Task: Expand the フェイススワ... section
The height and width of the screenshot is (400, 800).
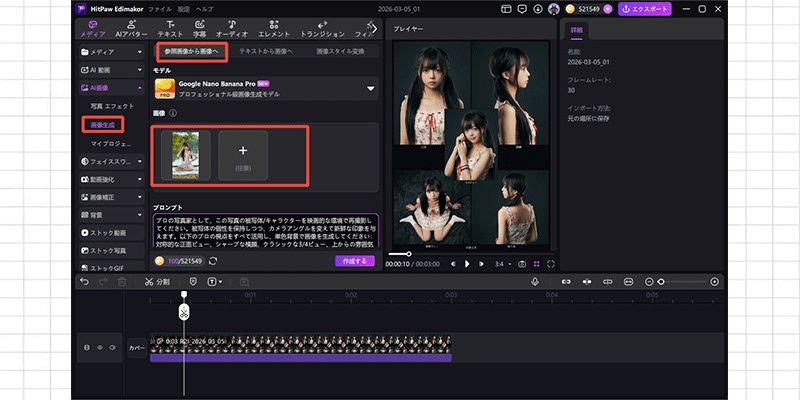Action: (x=111, y=162)
